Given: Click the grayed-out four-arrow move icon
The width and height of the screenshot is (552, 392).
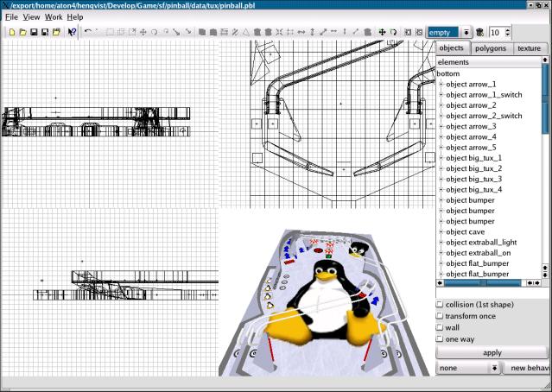Looking at the screenshot, I should (x=143, y=32).
